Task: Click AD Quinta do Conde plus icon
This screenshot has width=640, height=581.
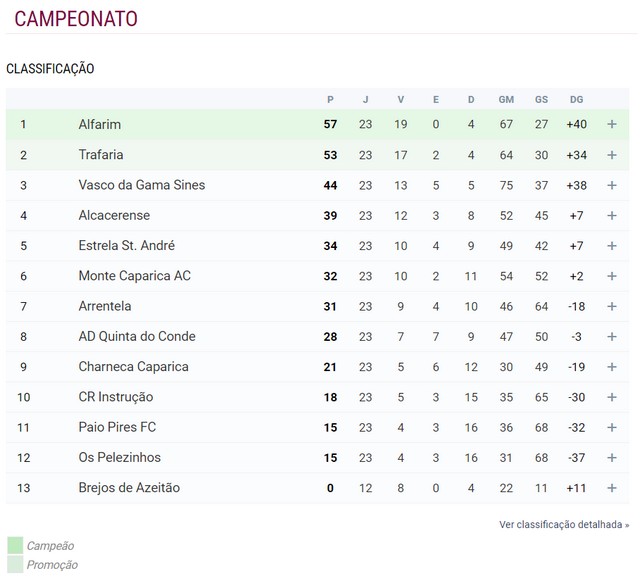Action: point(611,336)
